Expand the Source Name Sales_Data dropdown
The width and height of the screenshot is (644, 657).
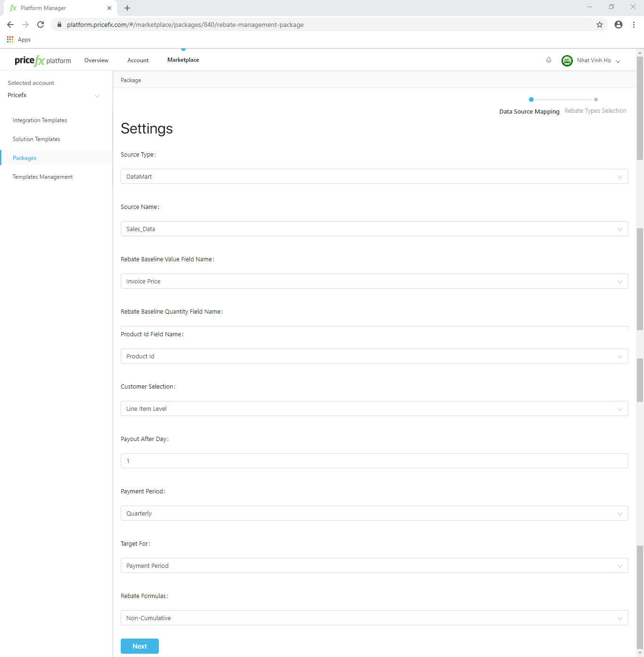click(x=374, y=229)
